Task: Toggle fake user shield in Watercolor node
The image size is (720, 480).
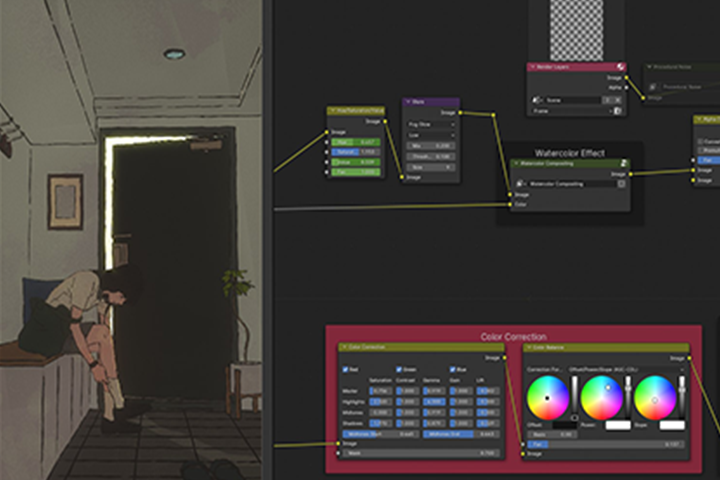Action: pyautogui.click(x=621, y=184)
